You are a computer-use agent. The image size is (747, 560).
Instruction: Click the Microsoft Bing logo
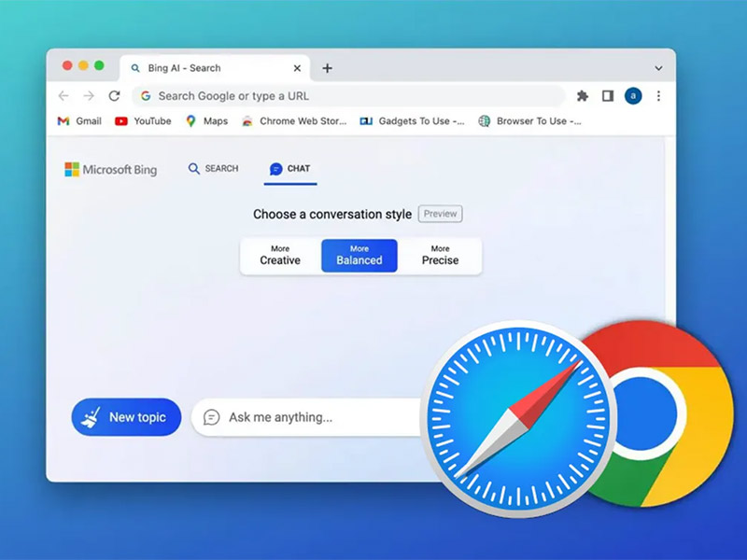coord(110,170)
